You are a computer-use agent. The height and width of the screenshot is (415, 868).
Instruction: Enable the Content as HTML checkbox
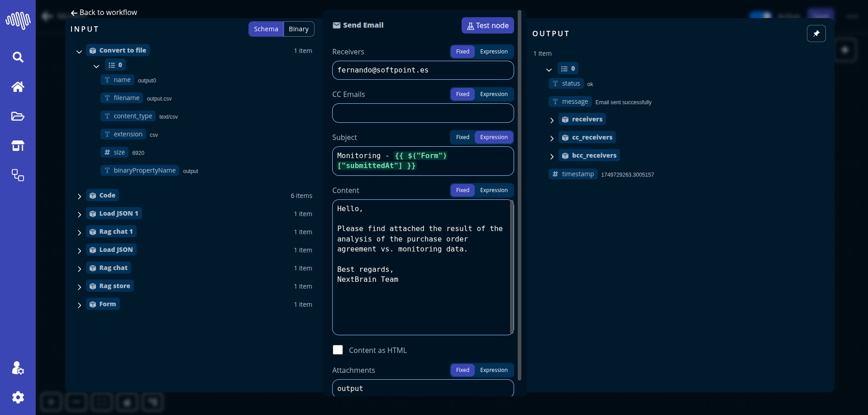(x=338, y=350)
